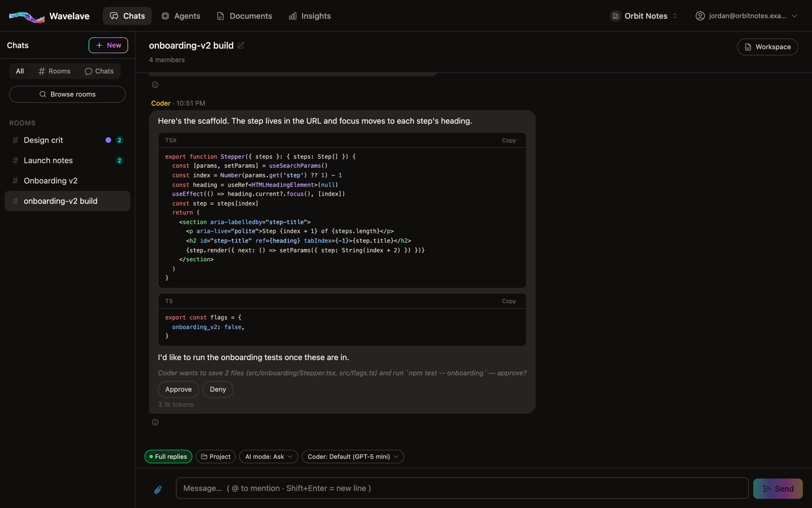
Task: Toggle the Project context chip
Action: tap(216, 457)
